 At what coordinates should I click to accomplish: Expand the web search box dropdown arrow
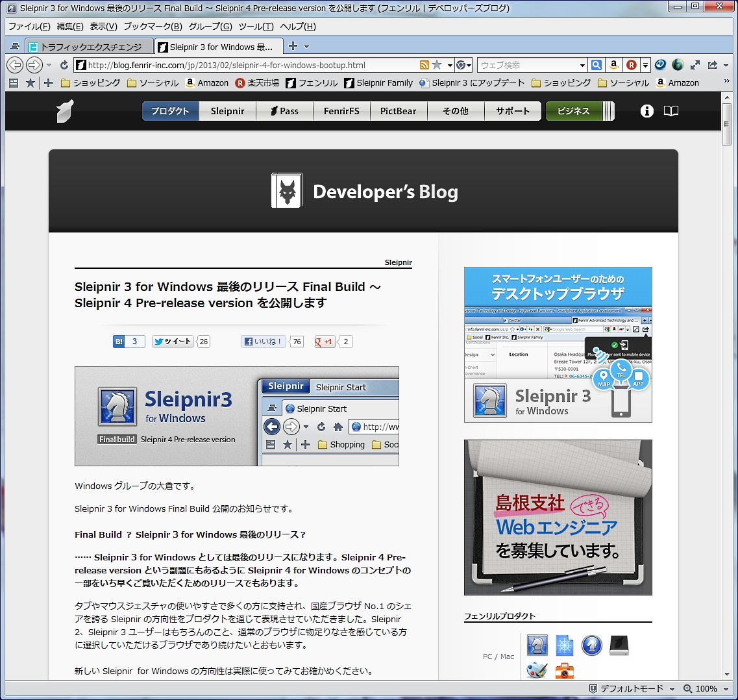coord(582,65)
